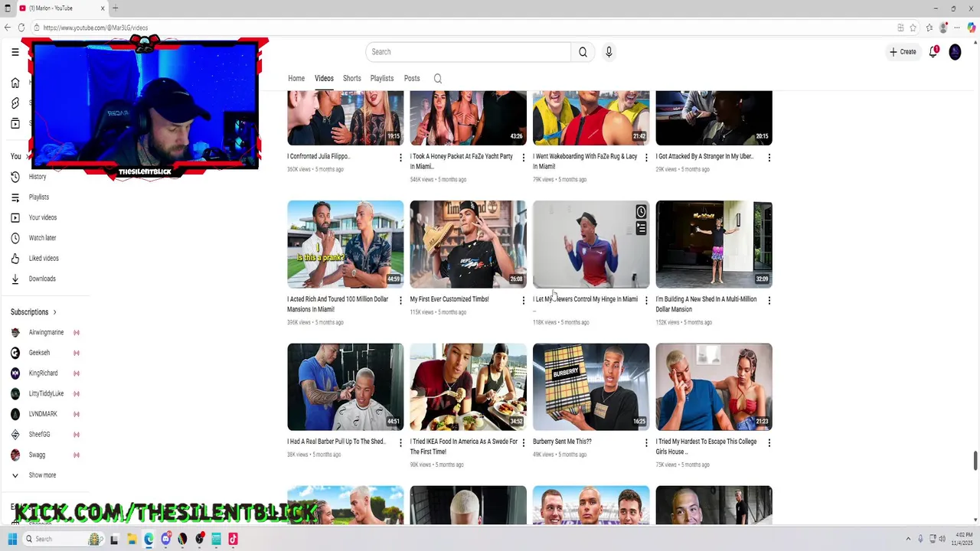Open options for Attacked By A Stranger video
The image size is (980, 551).
click(769, 158)
